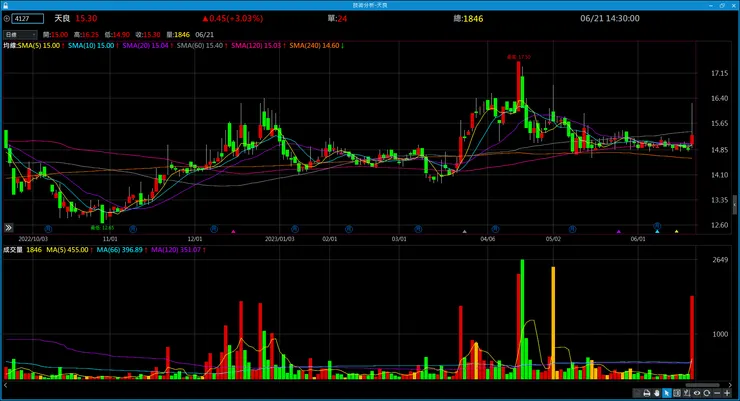Click the grey triangle marker before 04/06
740x401 pixels.
pyautogui.click(x=464, y=232)
